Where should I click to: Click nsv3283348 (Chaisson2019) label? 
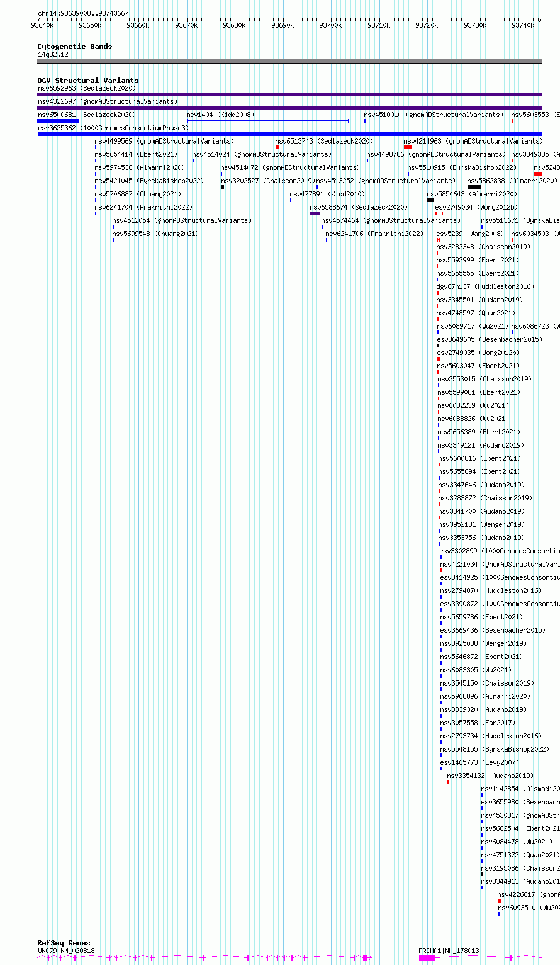[483, 247]
